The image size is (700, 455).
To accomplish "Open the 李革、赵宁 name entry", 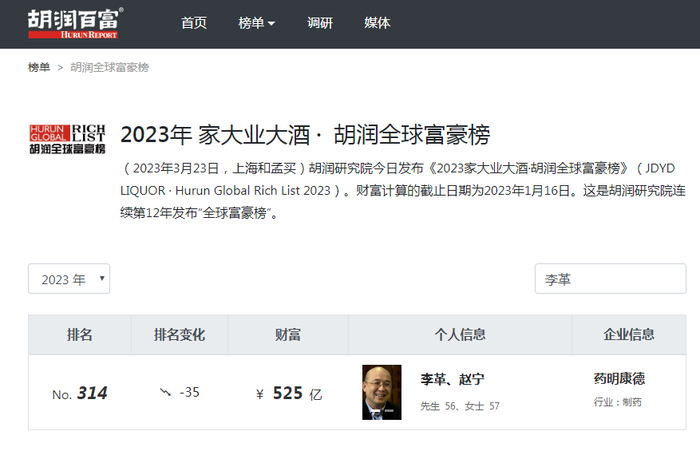I will tap(452, 380).
